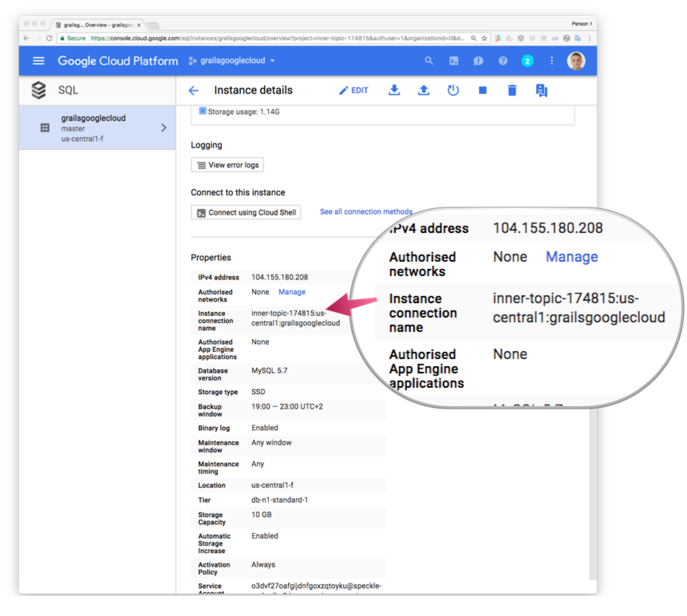Stop the instance with the square icon
The height and width of the screenshot is (616, 687).
[483, 90]
